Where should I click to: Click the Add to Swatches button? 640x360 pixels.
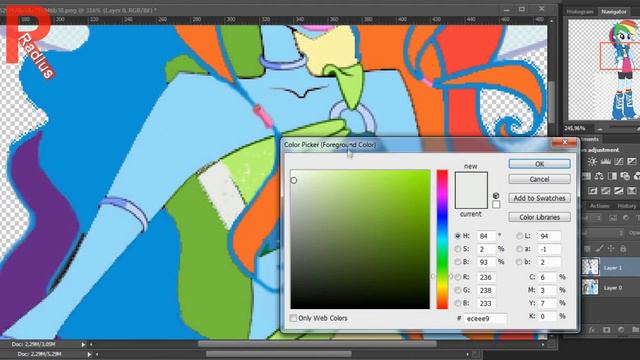[539, 198]
